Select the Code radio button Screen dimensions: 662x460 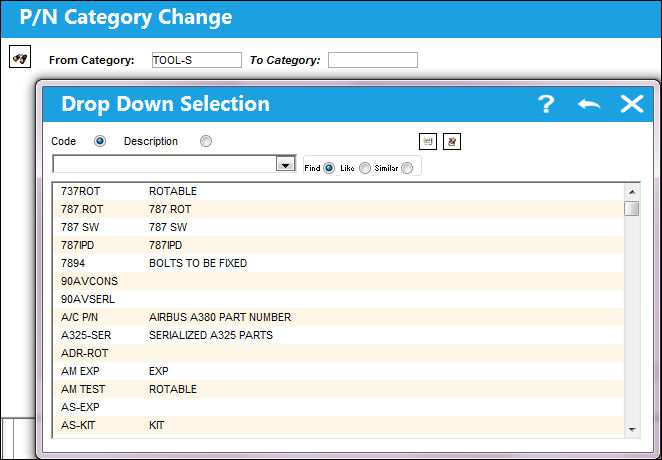pos(100,141)
